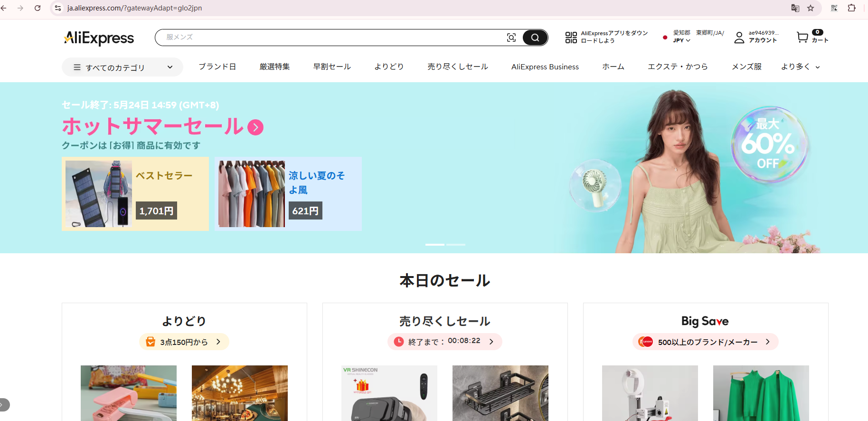Open the white machine product thumbnail
This screenshot has height=421, width=868.
pos(650,393)
